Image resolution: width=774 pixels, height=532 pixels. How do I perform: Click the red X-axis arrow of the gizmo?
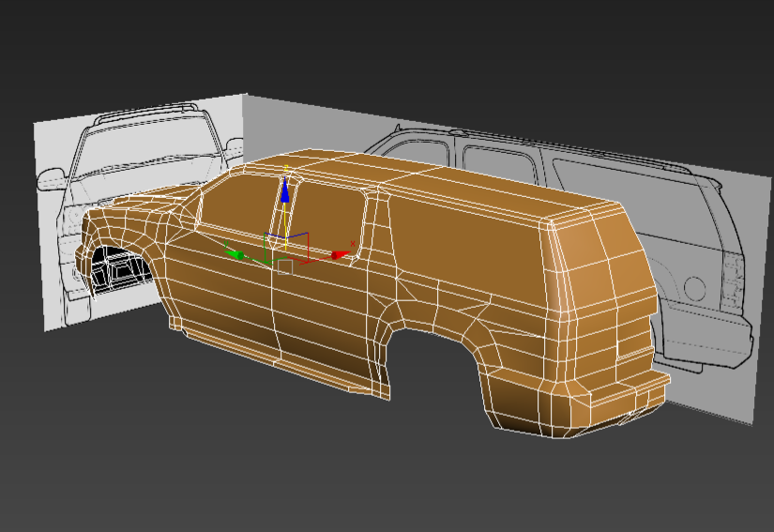click(x=339, y=254)
